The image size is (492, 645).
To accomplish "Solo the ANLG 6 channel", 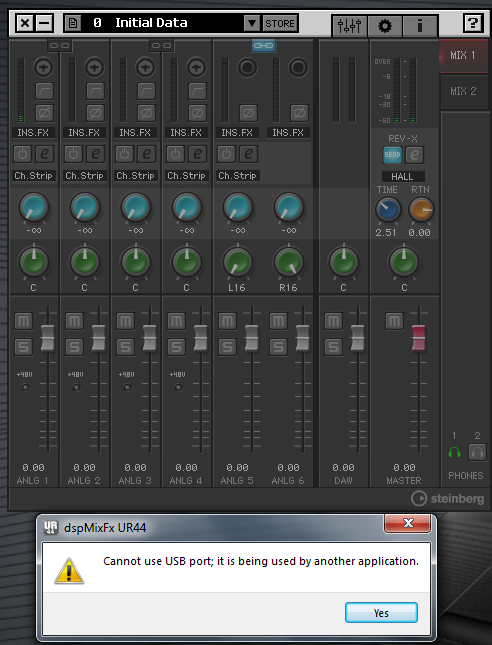I will coord(278,347).
